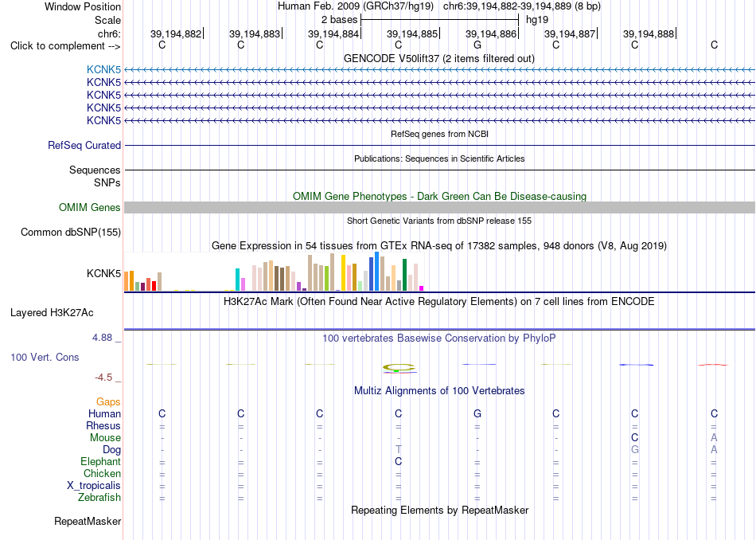This screenshot has width=756, height=540.
Task: Click the 39,194,885 ruler coordinate
Action: pyautogui.click(x=412, y=33)
